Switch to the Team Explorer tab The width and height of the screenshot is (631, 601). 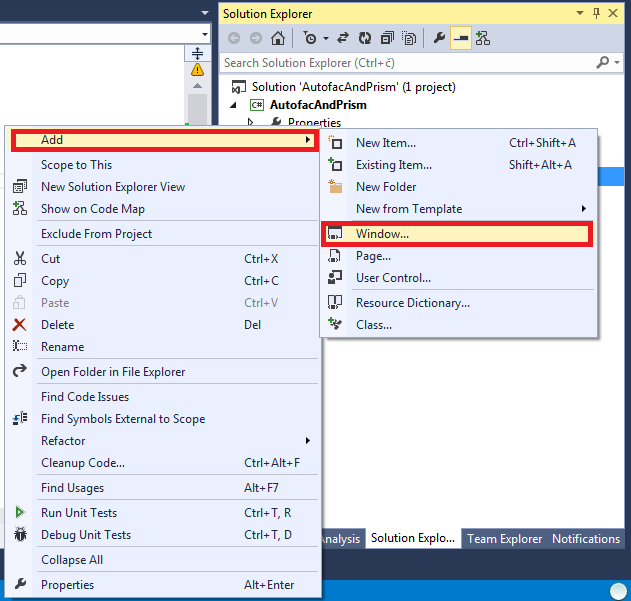tap(504, 539)
